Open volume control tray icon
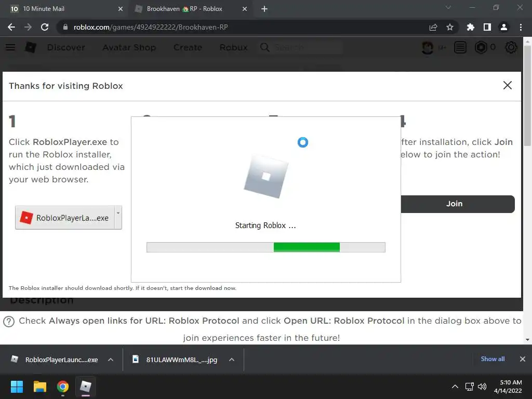The image size is (532, 399). pyautogui.click(x=482, y=387)
